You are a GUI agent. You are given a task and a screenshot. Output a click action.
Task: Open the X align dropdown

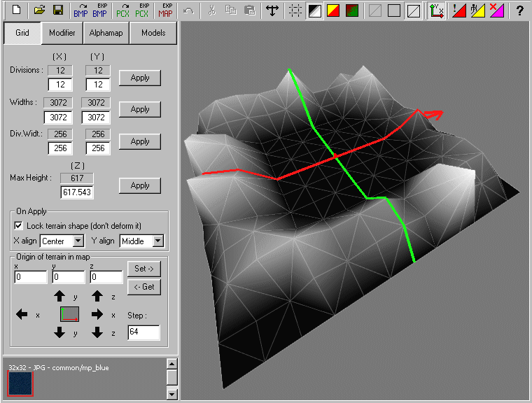point(78,241)
